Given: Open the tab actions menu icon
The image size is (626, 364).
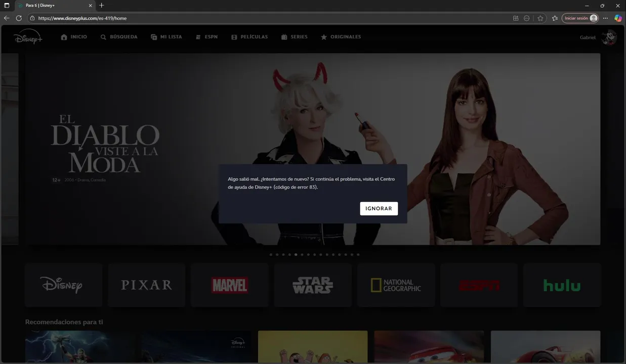Looking at the screenshot, I should 7,6.
